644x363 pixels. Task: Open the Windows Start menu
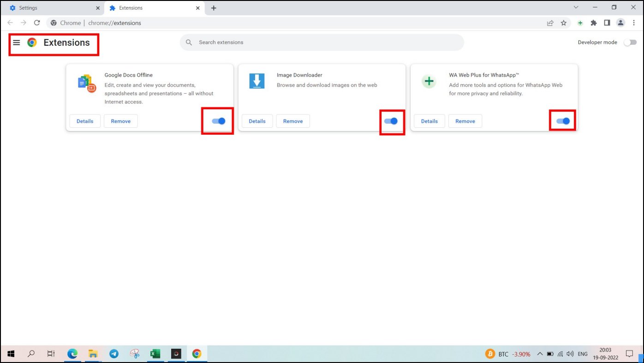pyautogui.click(x=11, y=354)
